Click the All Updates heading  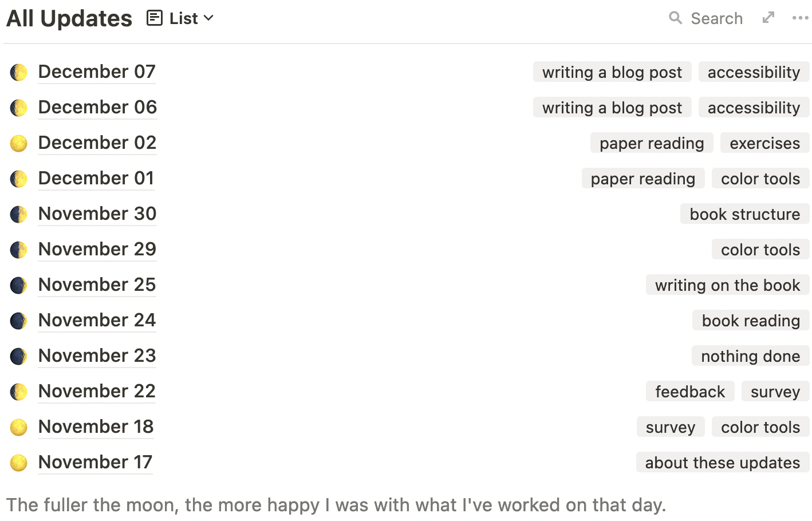[69, 18]
